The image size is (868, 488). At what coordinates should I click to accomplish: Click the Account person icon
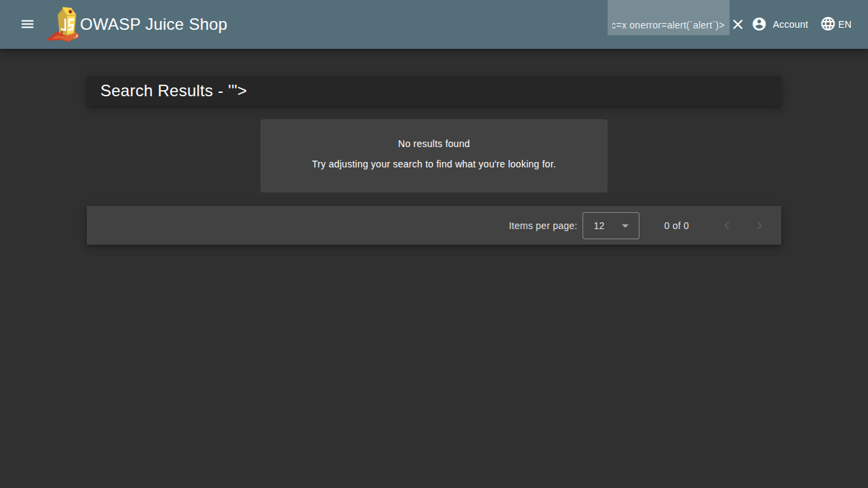759,24
